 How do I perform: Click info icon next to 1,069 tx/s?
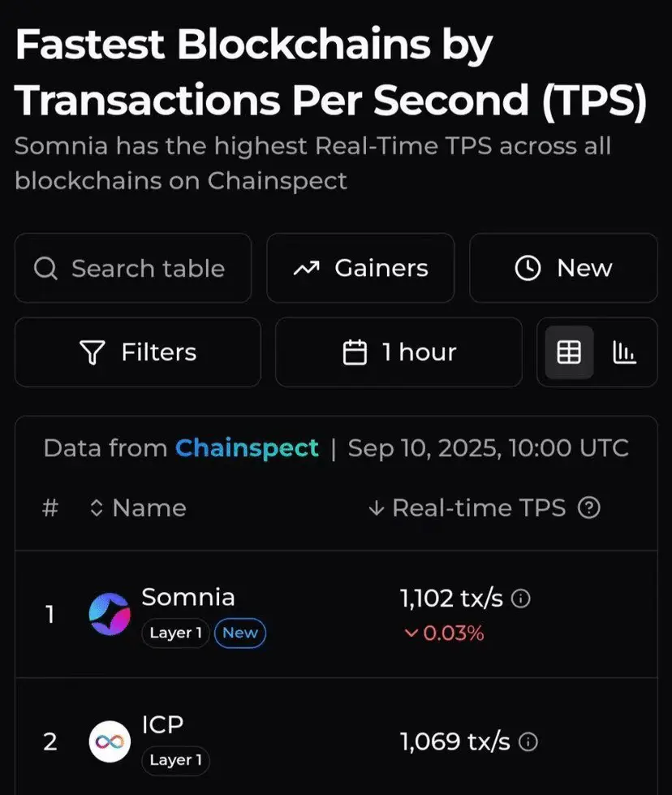[x=528, y=742]
